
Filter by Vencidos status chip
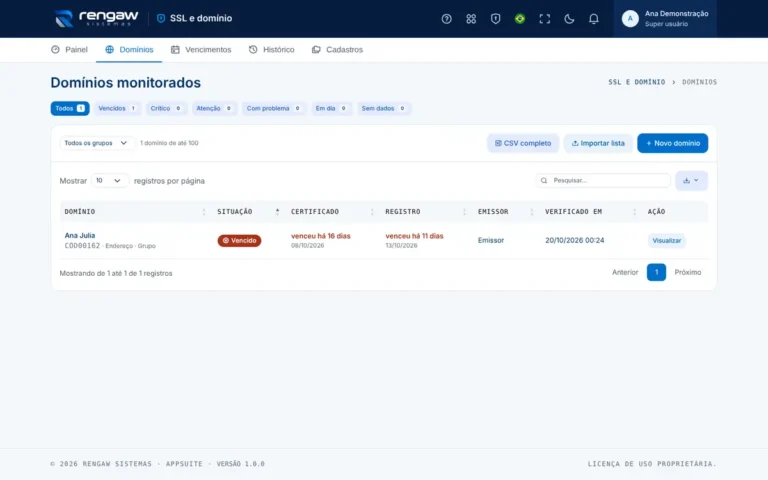[117, 108]
